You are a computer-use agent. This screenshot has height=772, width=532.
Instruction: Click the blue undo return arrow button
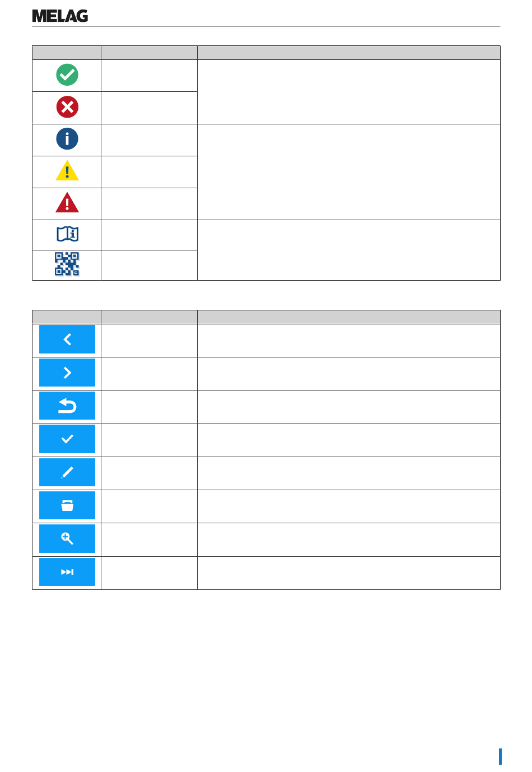(x=67, y=406)
